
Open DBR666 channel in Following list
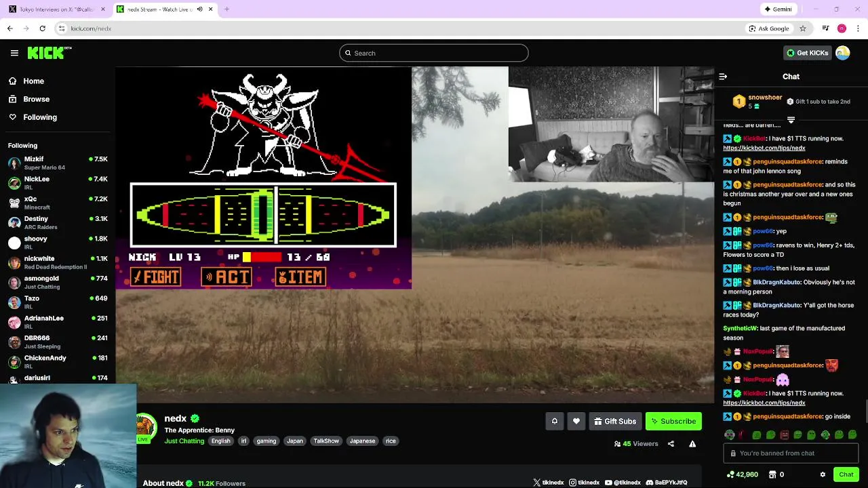[x=58, y=342]
